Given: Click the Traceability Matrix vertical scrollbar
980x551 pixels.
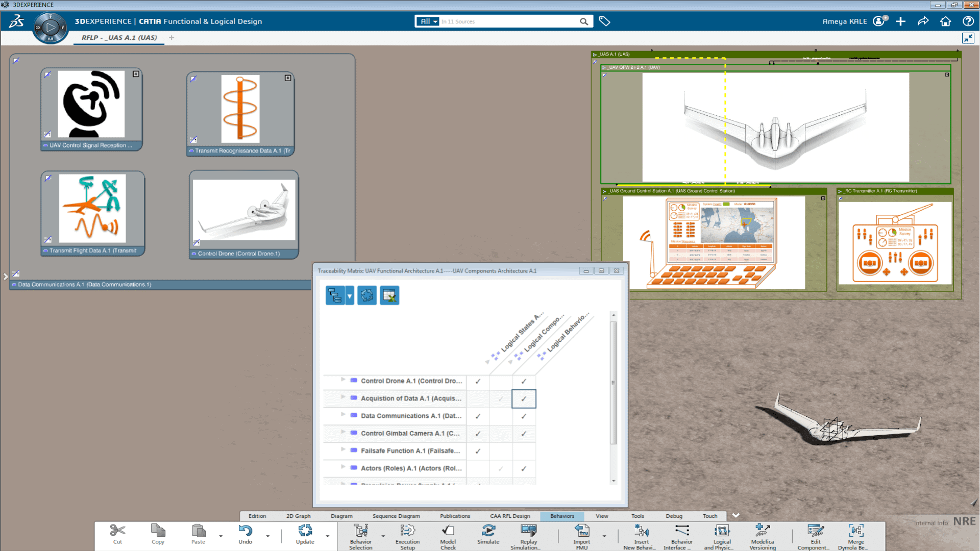Looking at the screenshot, I should pos(614,383).
